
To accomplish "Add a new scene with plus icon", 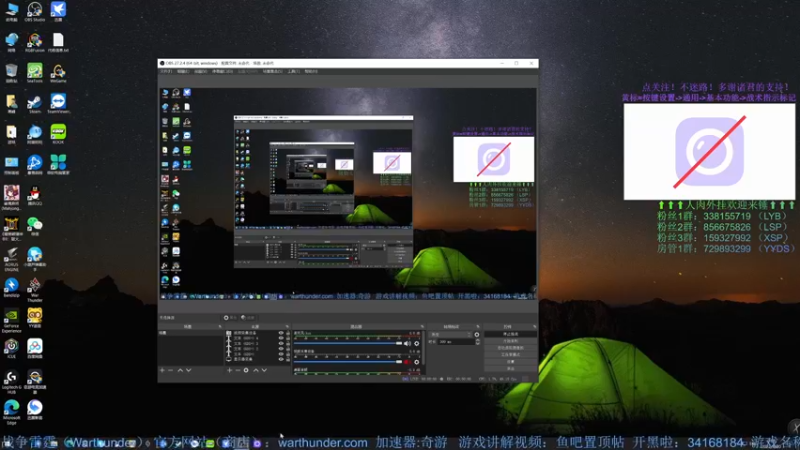I will [162, 370].
